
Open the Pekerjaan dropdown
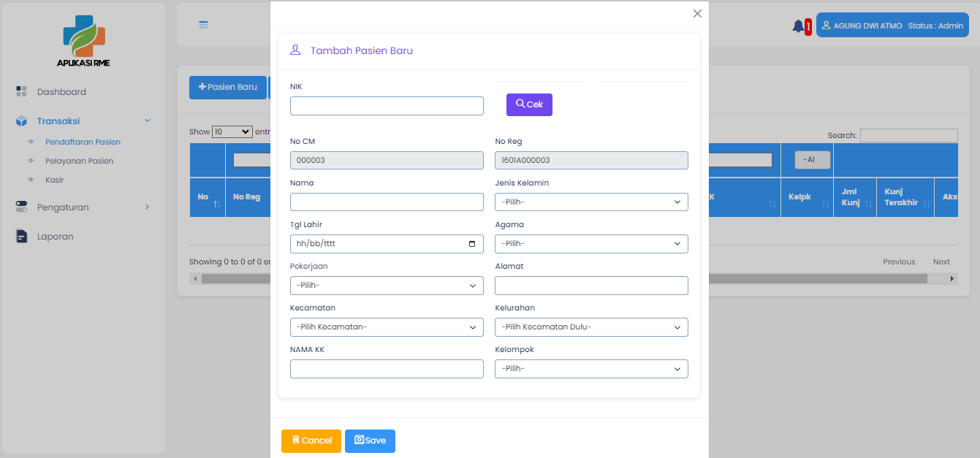[x=387, y=286]
